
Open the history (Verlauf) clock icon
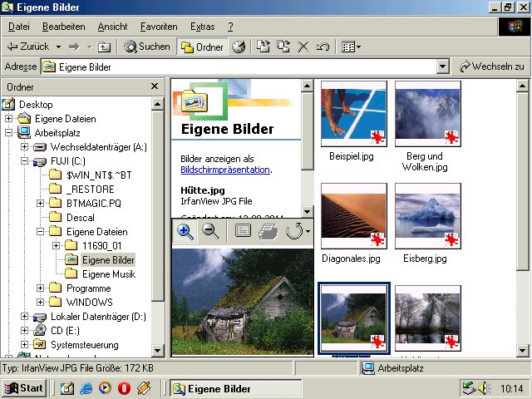239,47
